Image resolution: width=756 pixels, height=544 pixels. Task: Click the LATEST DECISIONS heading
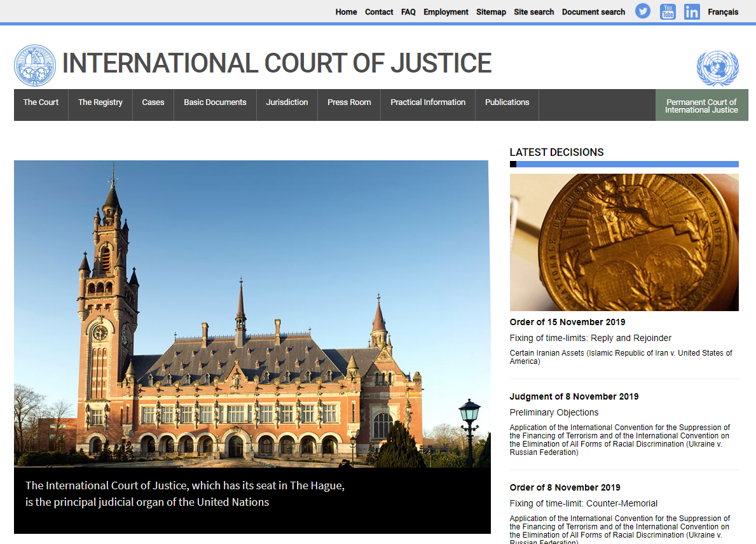point(556,153)
